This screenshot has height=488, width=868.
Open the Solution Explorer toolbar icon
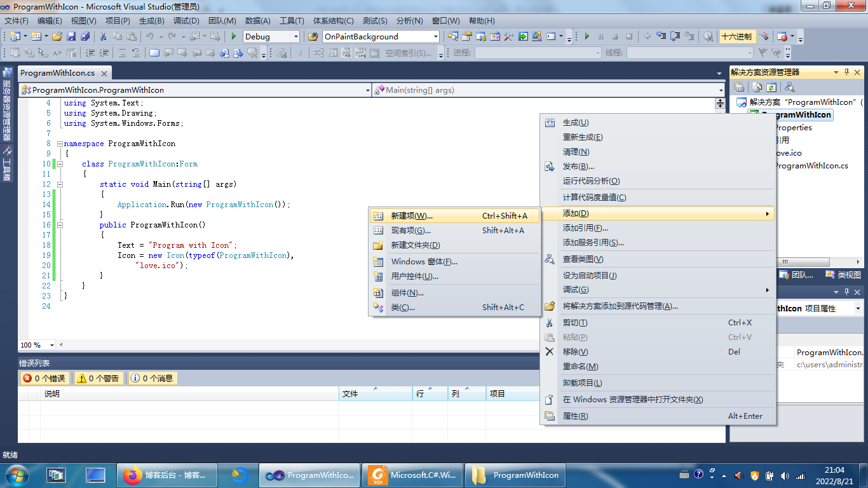[453, 36]
